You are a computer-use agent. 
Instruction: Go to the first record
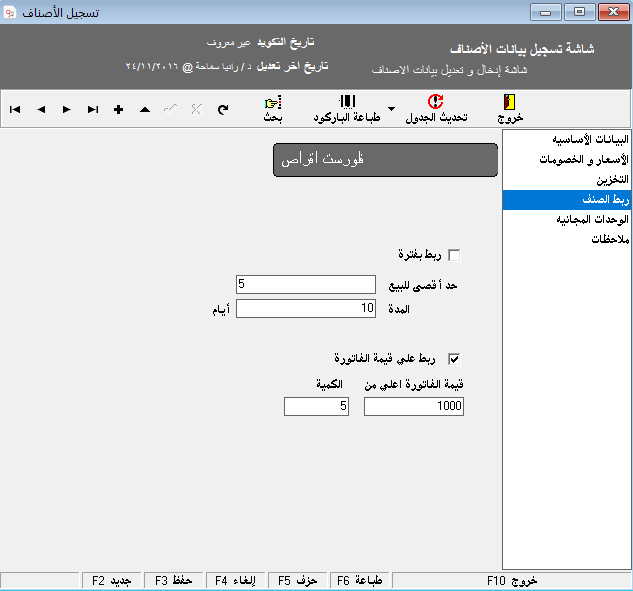(x=15, y=109)
